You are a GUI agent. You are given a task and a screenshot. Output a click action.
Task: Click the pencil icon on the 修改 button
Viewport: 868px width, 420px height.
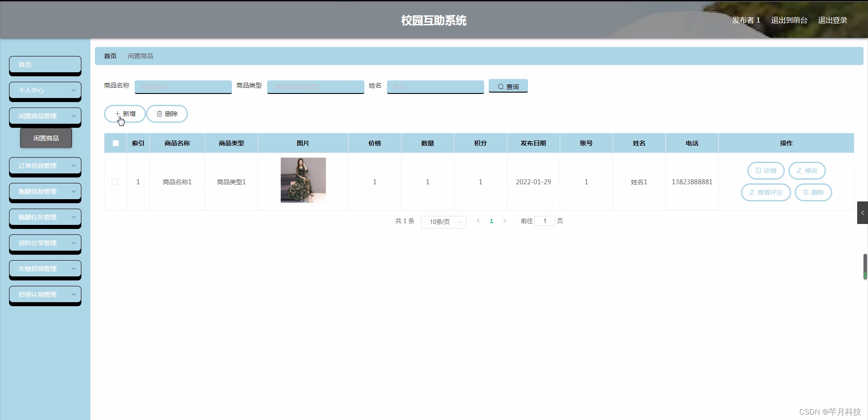point(799,171)
